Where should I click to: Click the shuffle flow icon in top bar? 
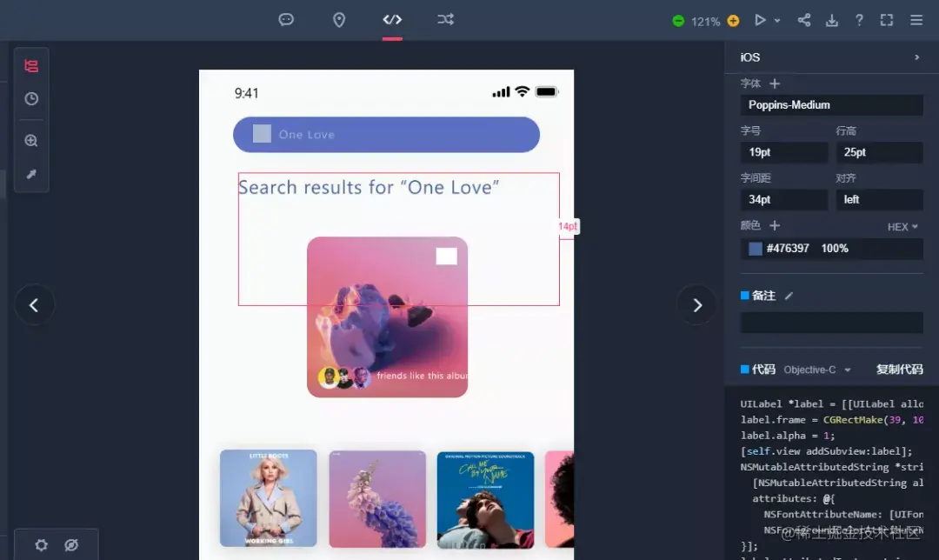[x=445, y=20]
